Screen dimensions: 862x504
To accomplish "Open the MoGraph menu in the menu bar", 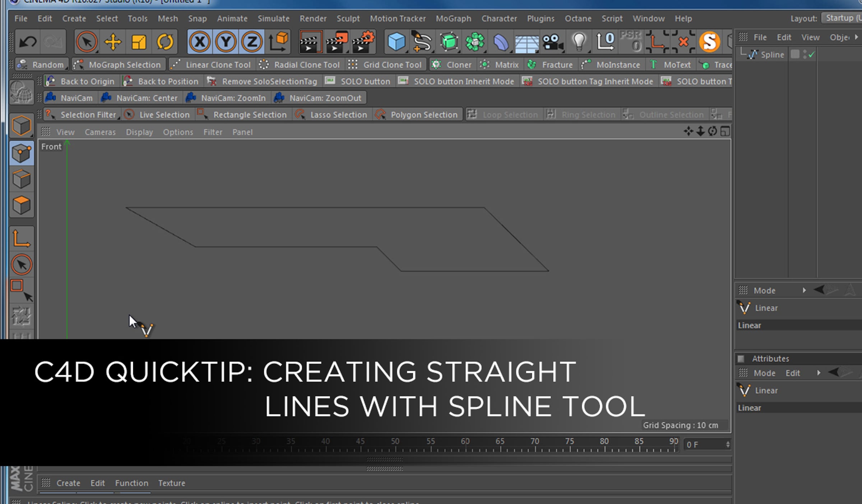I will (453, 18).
